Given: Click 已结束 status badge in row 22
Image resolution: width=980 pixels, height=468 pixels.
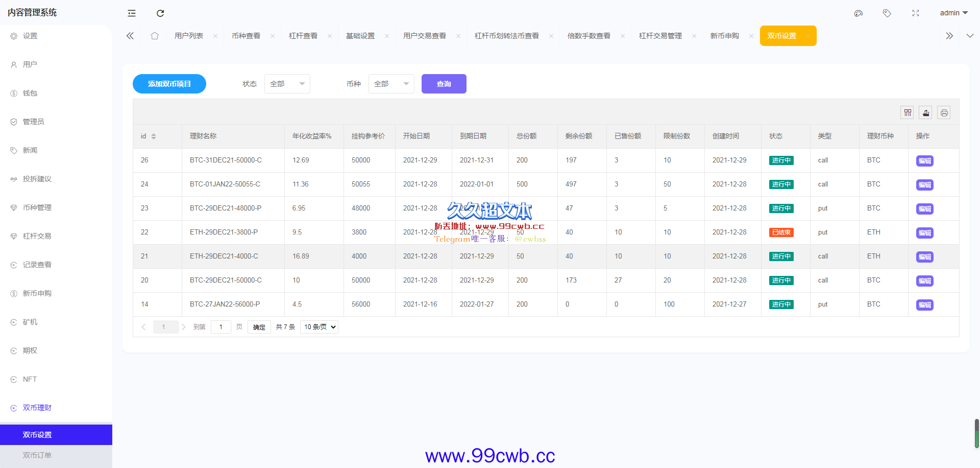Looking at the screenshot, I should click(x=781, y=232).
